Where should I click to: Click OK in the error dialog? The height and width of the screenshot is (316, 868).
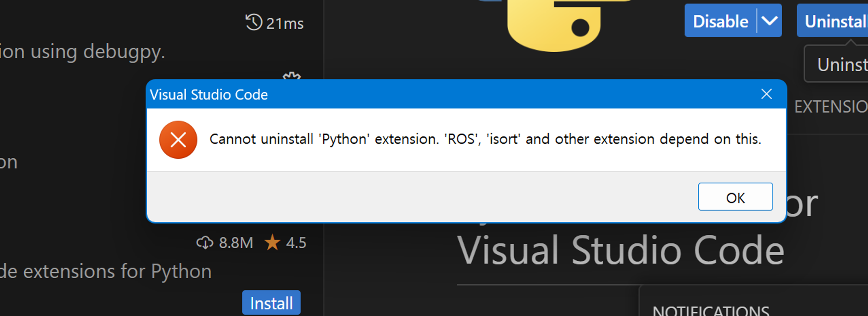pyautogui.click(x=735, y=197)
